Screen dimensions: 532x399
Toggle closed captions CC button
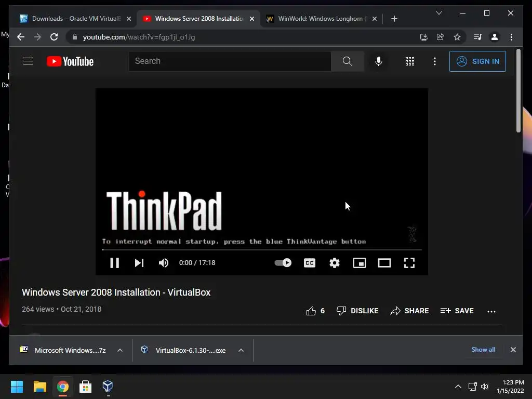point(310,262)
